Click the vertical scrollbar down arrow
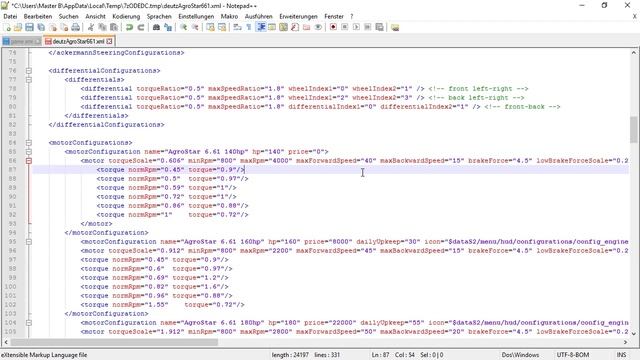Viewport: 640px width, 360px height. pos(633,333)
